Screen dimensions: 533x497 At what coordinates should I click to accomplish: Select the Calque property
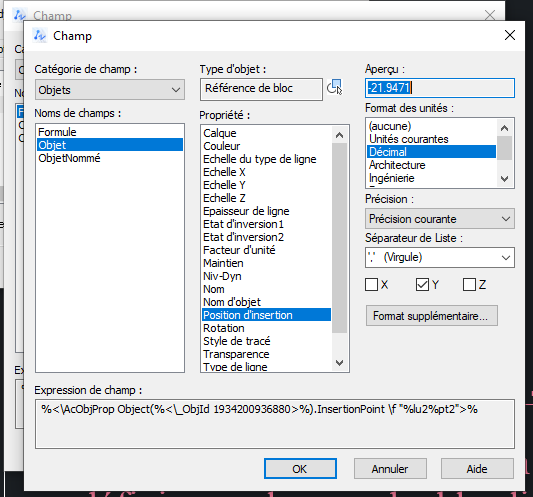[266, 133]
